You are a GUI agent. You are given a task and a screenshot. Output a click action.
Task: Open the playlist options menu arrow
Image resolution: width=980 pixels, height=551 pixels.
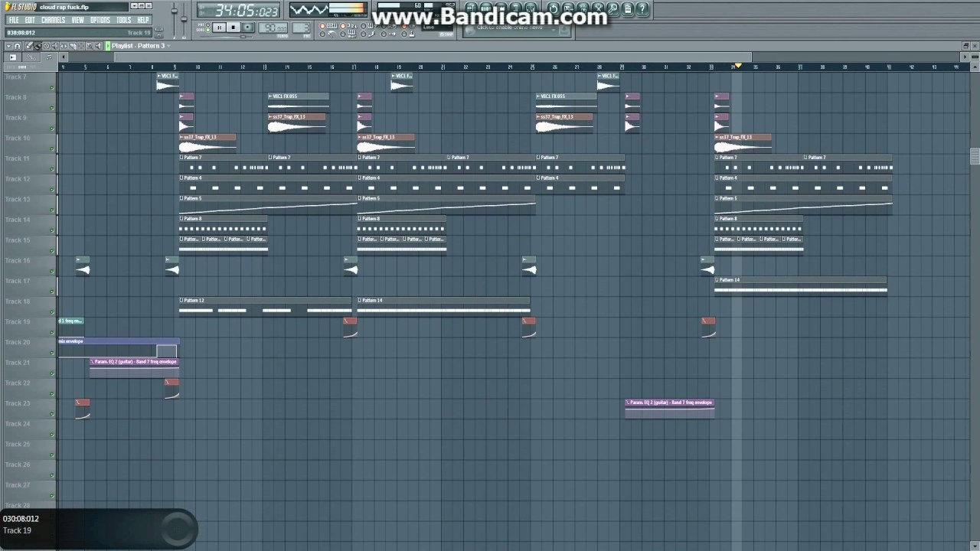[8, 46]
